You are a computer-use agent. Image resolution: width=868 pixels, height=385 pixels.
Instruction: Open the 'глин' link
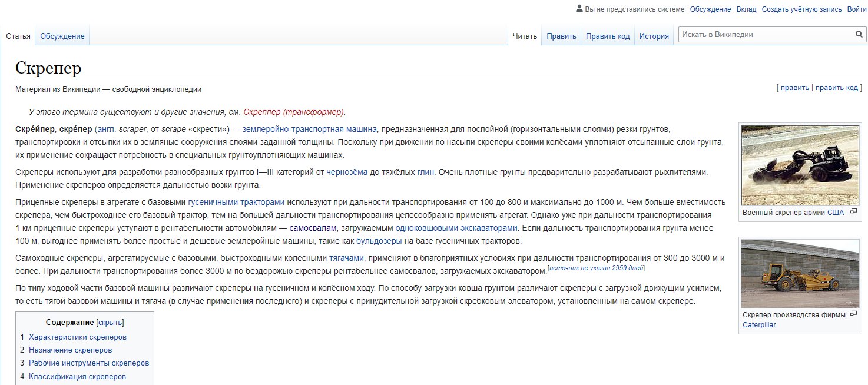click(x=426, y=172)
